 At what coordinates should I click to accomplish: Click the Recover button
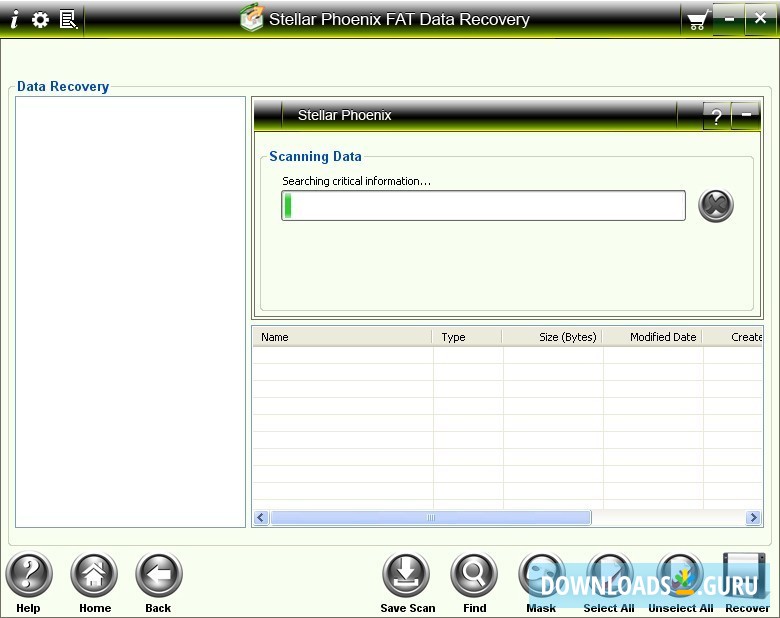click(x=746, y=582)
